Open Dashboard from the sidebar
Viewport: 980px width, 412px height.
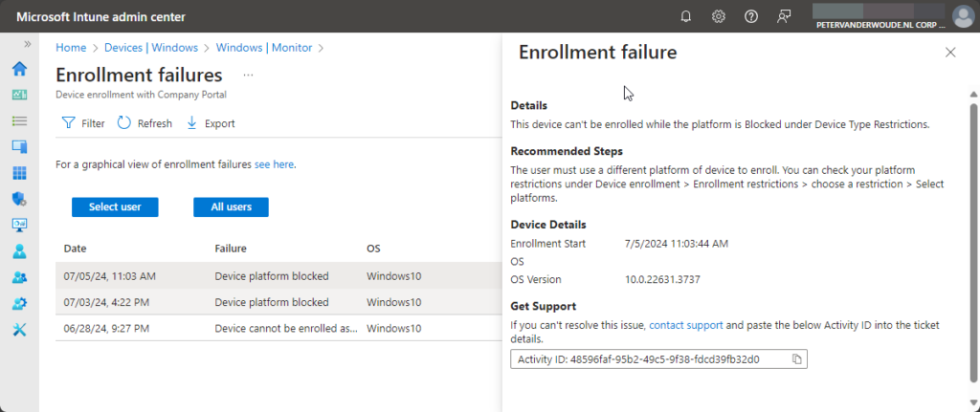[x=19, y=95]
